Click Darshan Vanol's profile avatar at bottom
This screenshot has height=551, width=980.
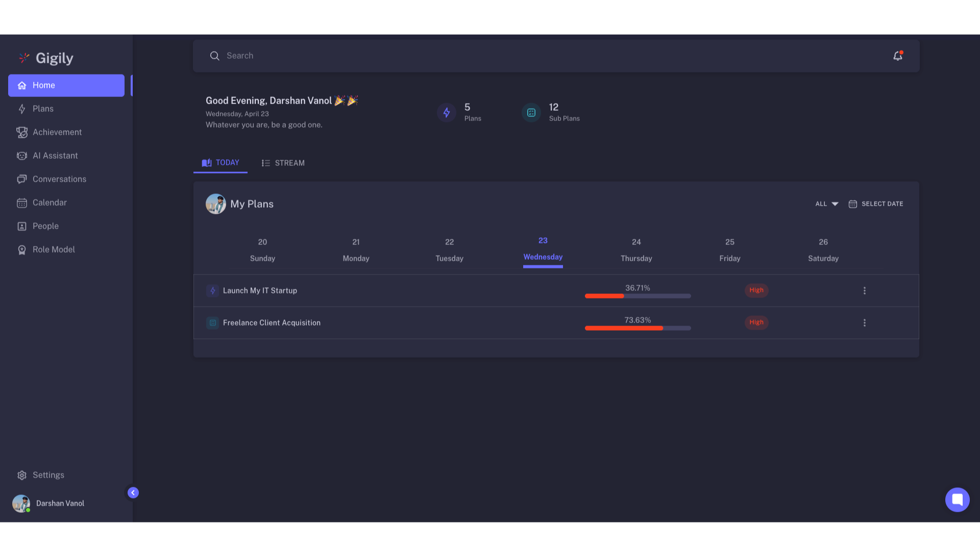click(x=20, y=503)
